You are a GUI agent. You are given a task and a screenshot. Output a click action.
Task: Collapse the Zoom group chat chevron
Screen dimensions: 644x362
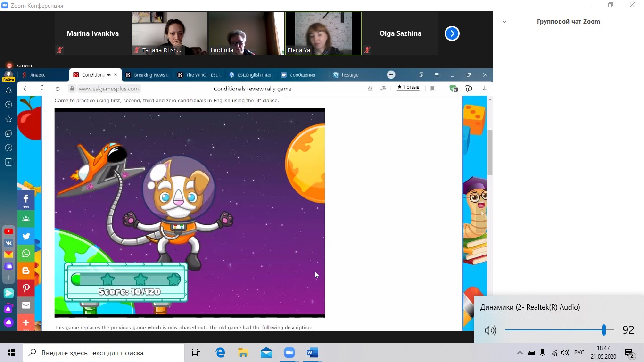pos(504,22)
